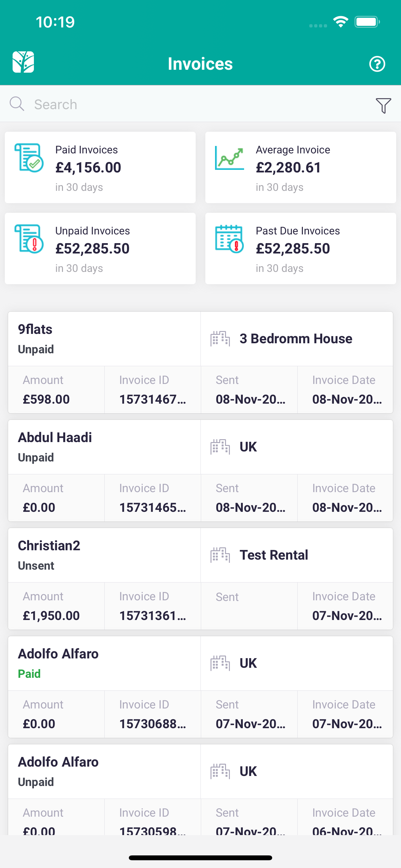Tap the app logo in the header
The image size is (401, 868).
pos(23,62)
